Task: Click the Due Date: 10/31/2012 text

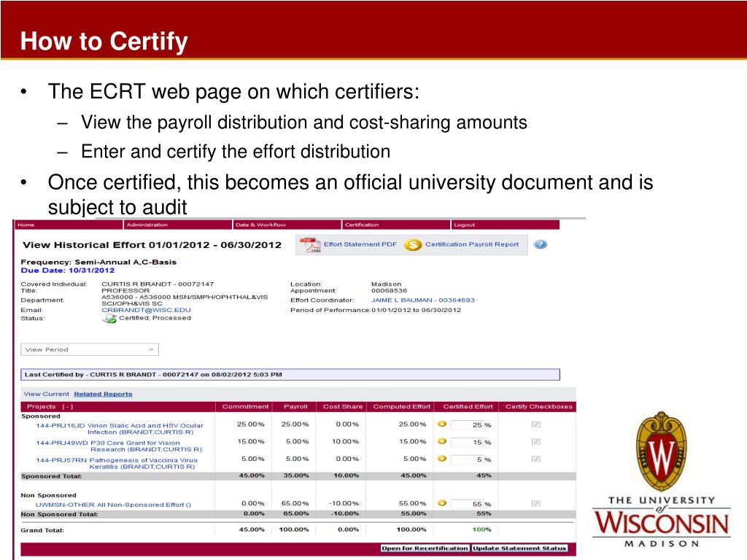Action: tap(68, 271)
